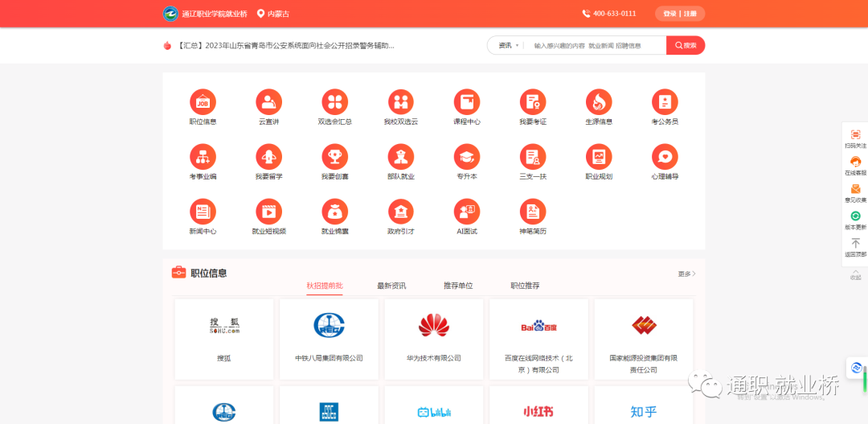Open the 云宣讲 icon
Image resolution: width=868 pixels, height=424 pixels.
click(x=268, y=102)
